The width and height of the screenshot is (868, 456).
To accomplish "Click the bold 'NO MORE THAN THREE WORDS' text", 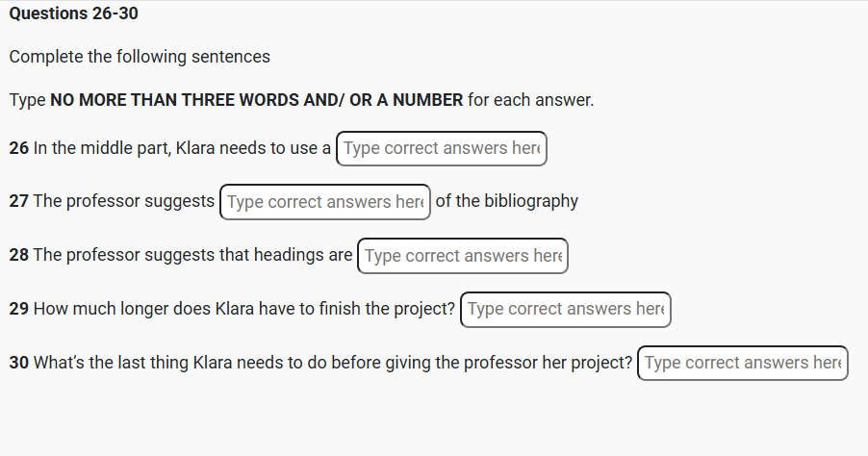I will pyautogui.click(x=181, y=100).
